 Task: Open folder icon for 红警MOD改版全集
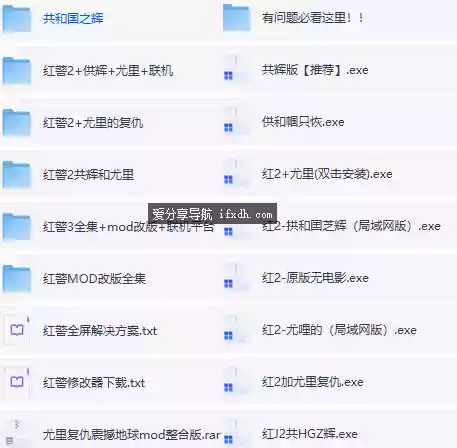[17, 279]
